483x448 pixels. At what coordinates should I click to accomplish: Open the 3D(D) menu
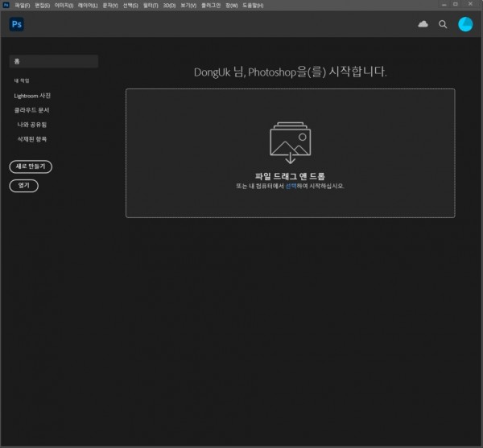click(x=169, y=6)
